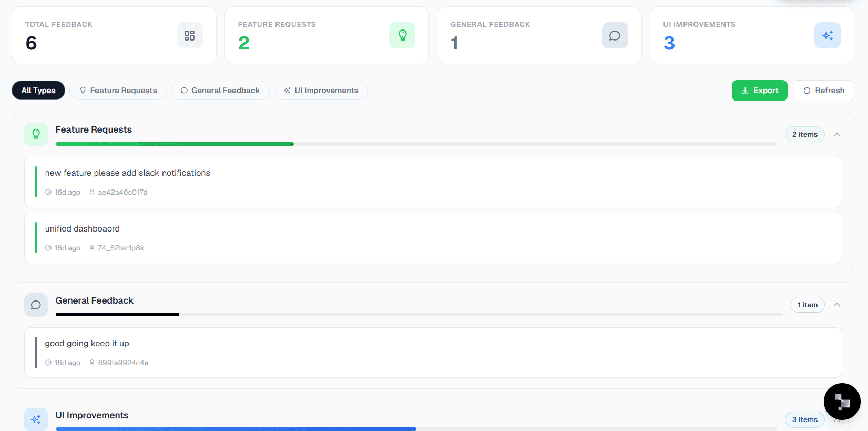Collapse the General Feedback section

pyautogui.click(x=837, y=305)
